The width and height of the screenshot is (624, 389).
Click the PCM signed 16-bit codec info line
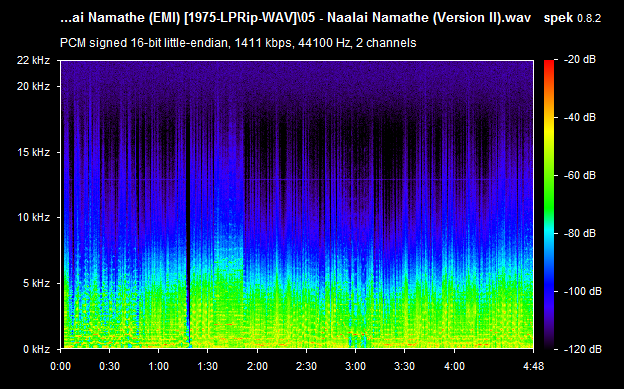click(x=238, y=43)
